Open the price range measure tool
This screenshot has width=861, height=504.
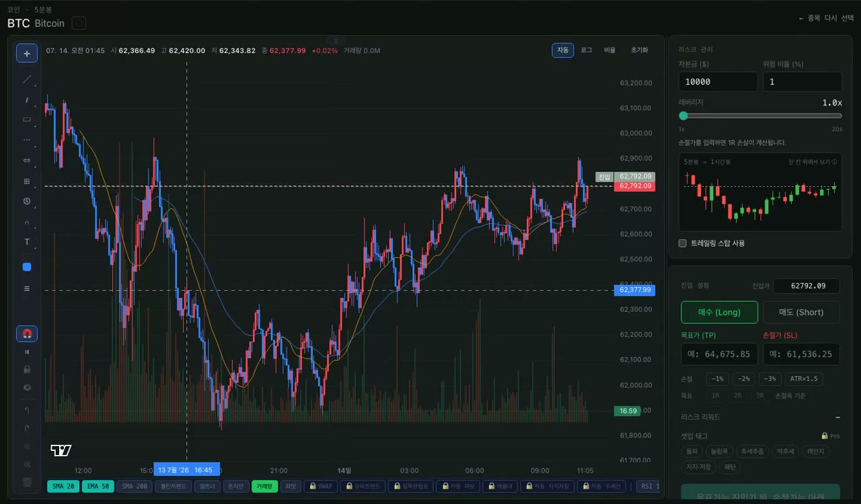(27, 160)
